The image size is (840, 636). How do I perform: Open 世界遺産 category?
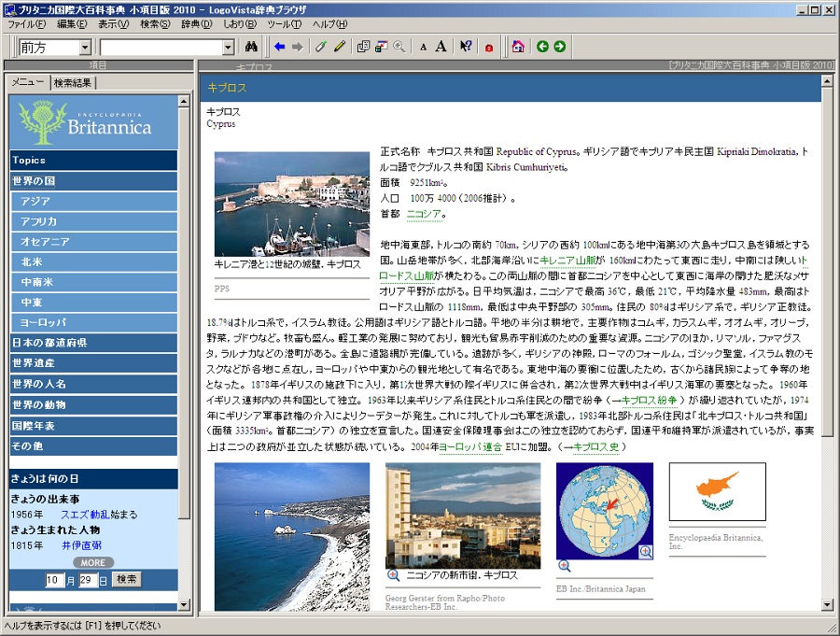[93, 363]
